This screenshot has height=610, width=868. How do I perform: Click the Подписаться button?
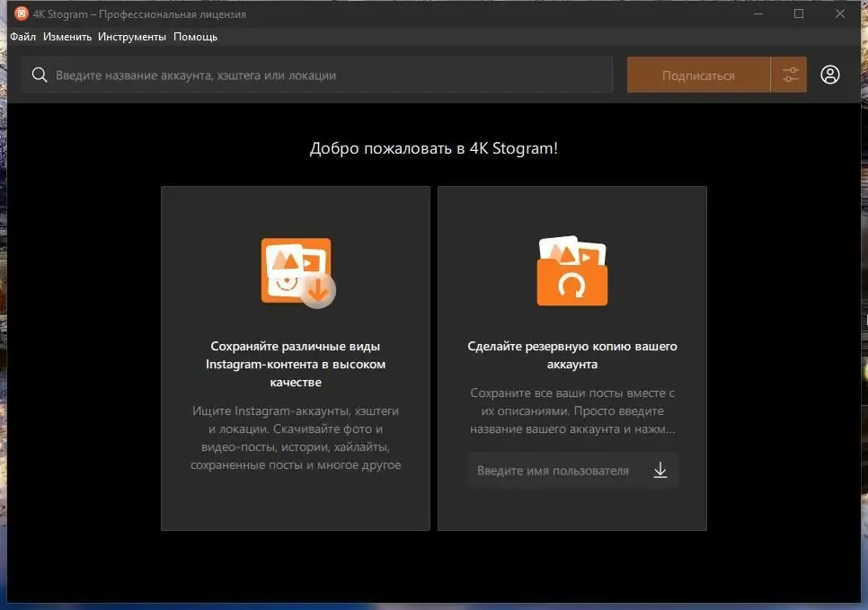click(698, 75)
